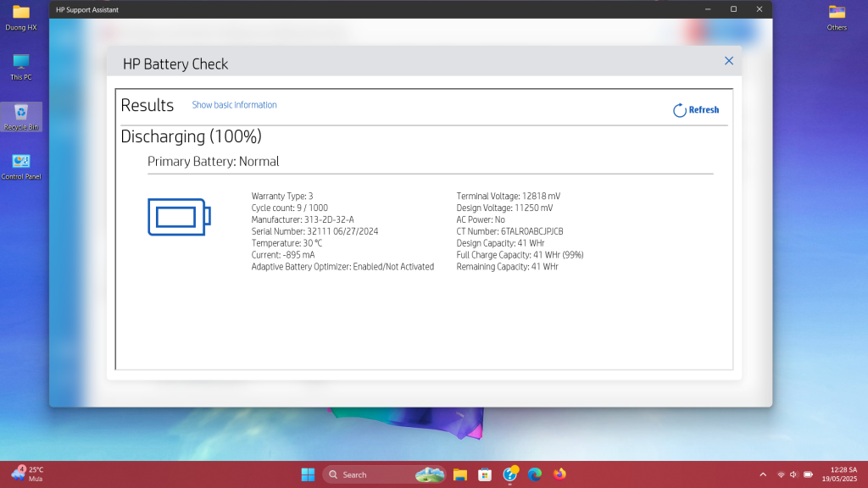Screen dimensions: 868x488
Task: Click Design Capacity: 41 WHr text
Action: [x=500, y=243]
